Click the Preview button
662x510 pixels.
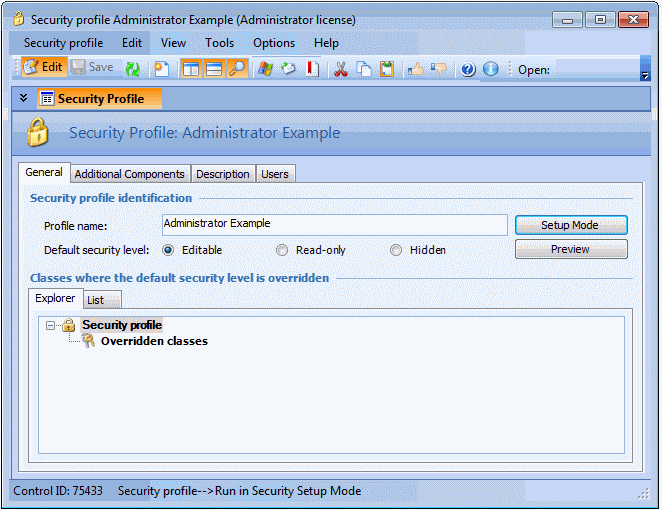571,249
